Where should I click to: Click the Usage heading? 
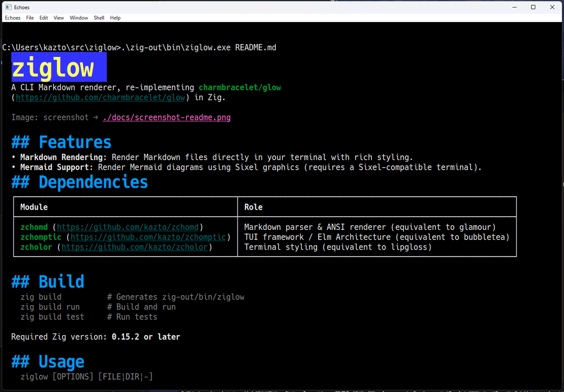click(x=48, y=361)
